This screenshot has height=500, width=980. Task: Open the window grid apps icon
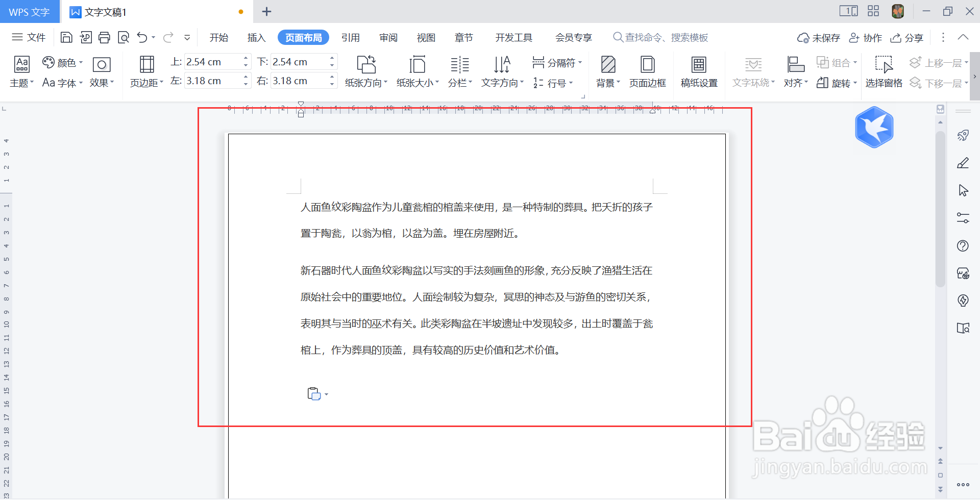(x=873, y=11)
